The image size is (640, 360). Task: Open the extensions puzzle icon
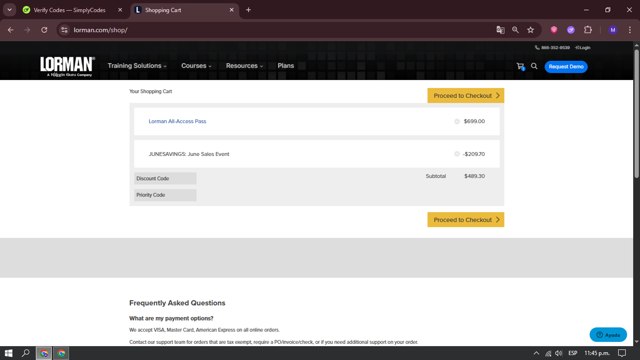(588, 30)
